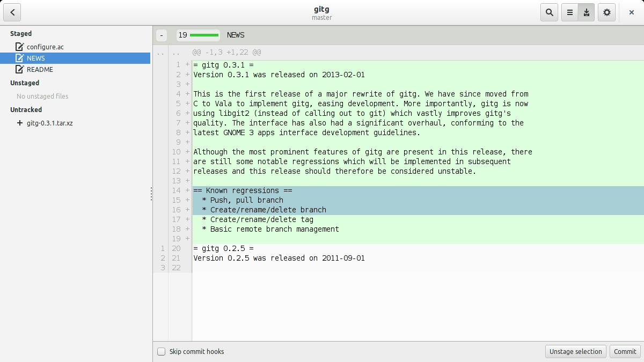Screen dimensions: 644x362
Task: Click the gitg master window title
Action: tap(322, 13)
